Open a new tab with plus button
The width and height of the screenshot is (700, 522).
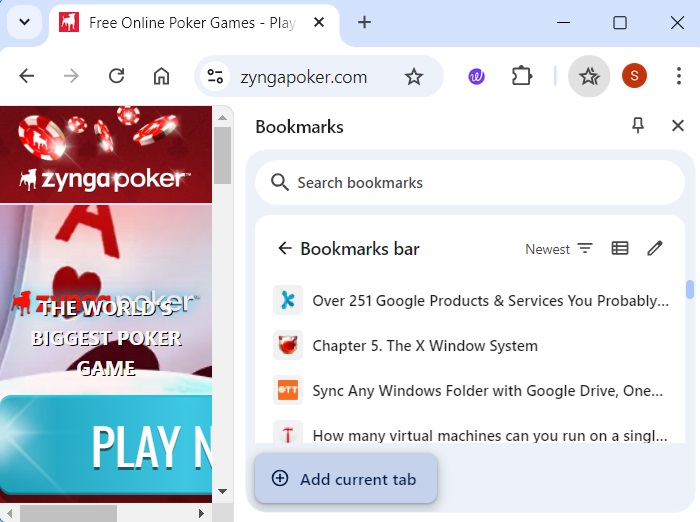[364, 22]
